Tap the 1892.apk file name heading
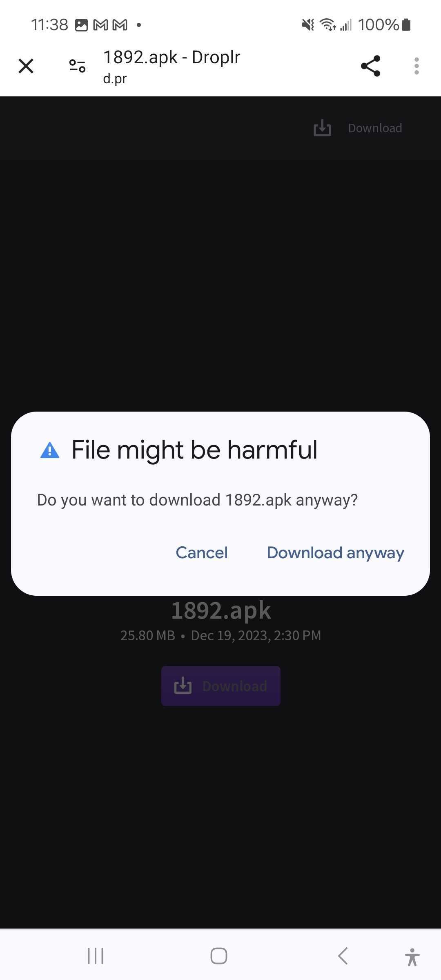 point(221,610)
